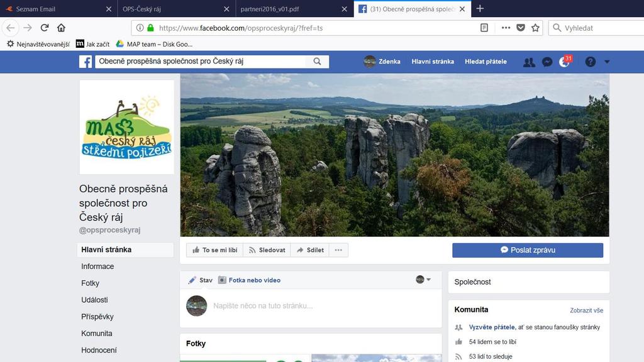Image resolution: width=644 pixels, height=362 pixels.
Task: Open Facebook friend requests icon
Action: (529, 62)
